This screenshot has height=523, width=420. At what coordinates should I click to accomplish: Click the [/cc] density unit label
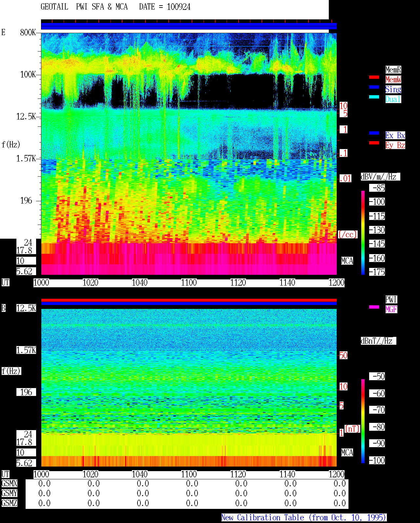click(x=347, y=235)
